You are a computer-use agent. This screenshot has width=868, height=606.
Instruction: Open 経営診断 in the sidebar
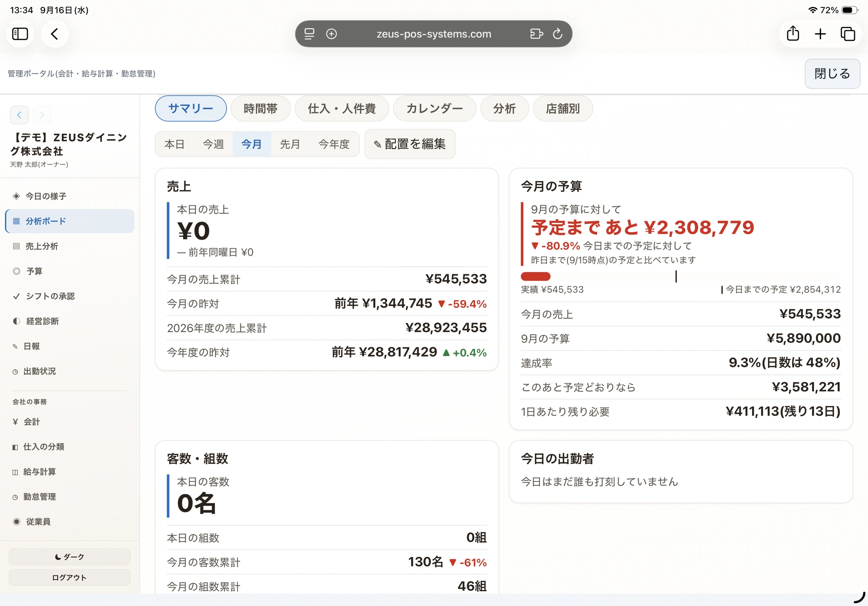coord(69,321)
